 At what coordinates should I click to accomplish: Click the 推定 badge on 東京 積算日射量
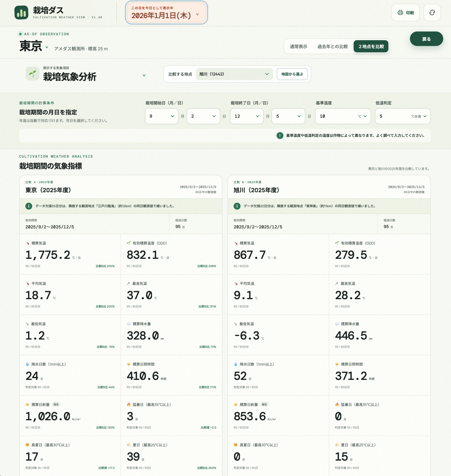pyautogui.click(x=56, y=405)
